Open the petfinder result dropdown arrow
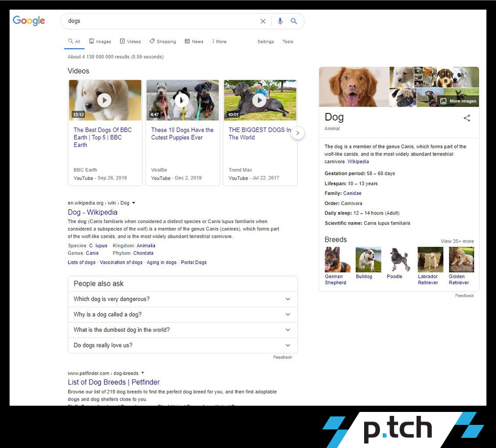 pos(143,373)
